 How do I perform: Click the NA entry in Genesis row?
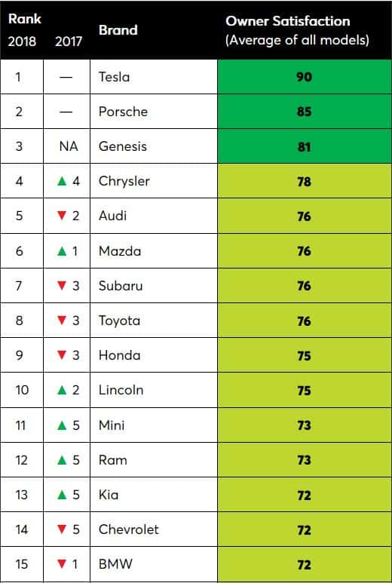click(69, 146)
